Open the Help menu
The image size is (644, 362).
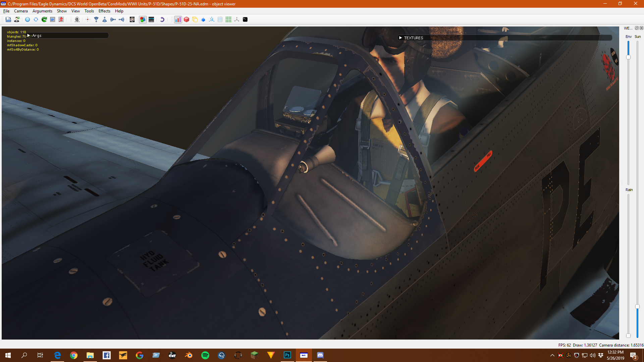click(x=119, y=11)
